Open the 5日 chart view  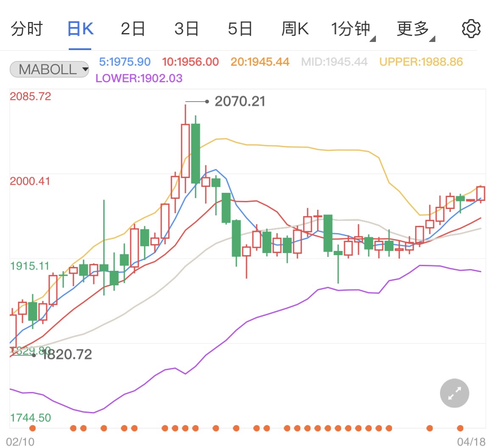[240, 29]
